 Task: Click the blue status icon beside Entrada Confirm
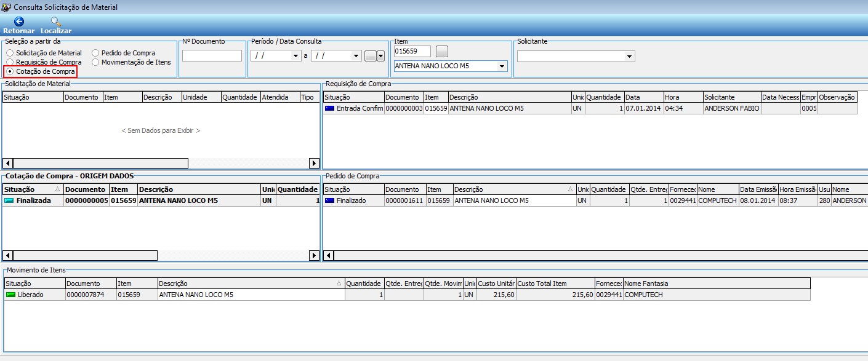[329, 108]
